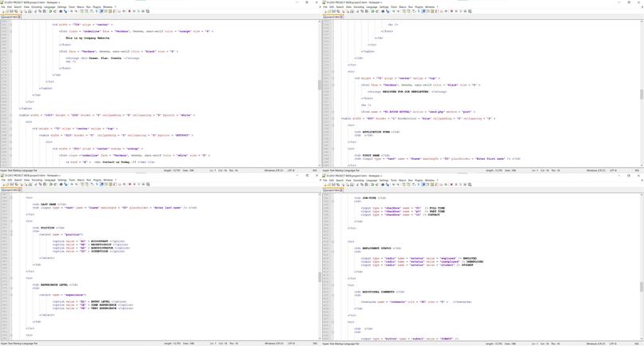Collapse fold marker beside select name experience line
The image size is (644, 346).
(x=11, y=295)
